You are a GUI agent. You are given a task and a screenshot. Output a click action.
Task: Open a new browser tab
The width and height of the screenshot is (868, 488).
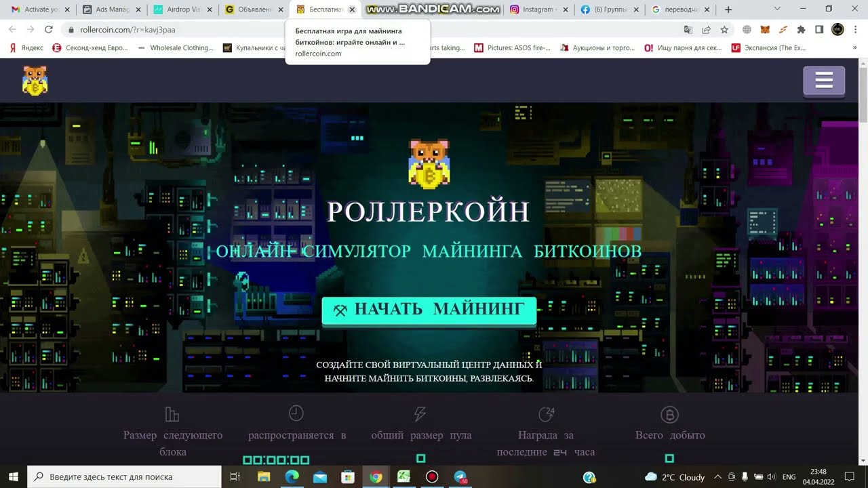728,9
